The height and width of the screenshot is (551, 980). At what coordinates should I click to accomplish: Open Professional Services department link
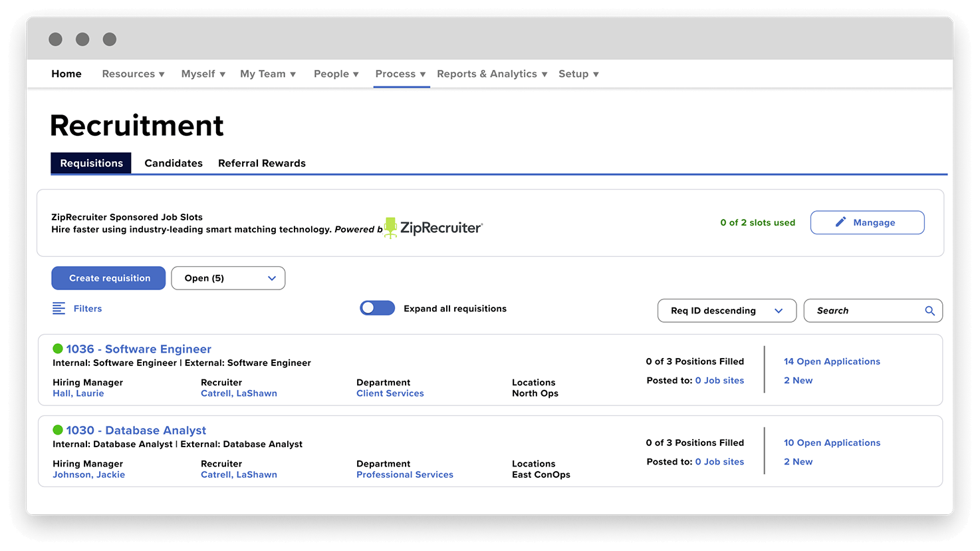pos(405,474)
